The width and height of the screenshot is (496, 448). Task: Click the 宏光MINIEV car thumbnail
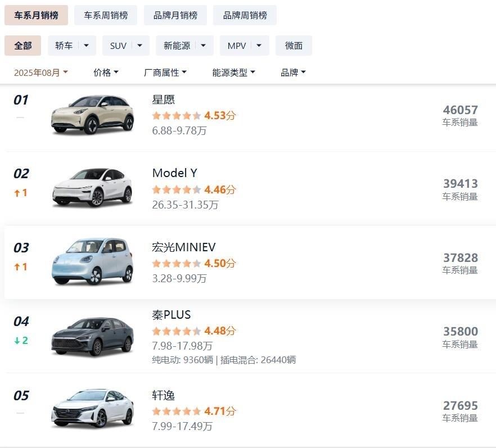tap(92, 261)
